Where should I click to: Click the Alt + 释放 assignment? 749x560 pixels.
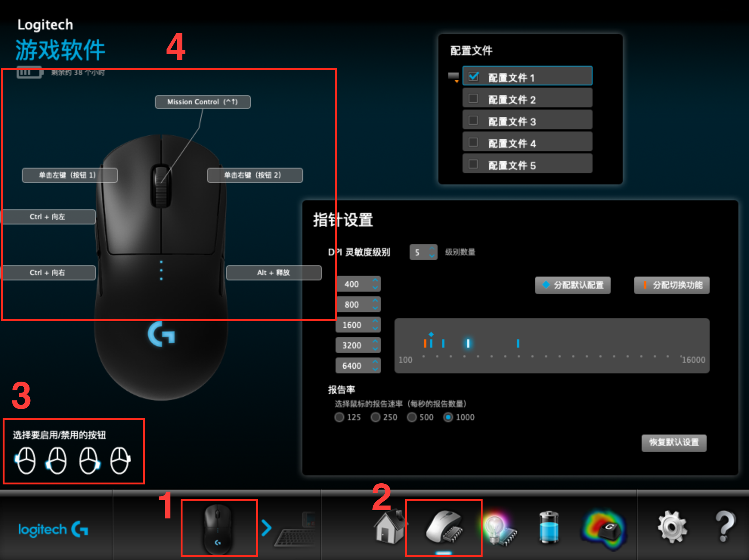(274, 273)
